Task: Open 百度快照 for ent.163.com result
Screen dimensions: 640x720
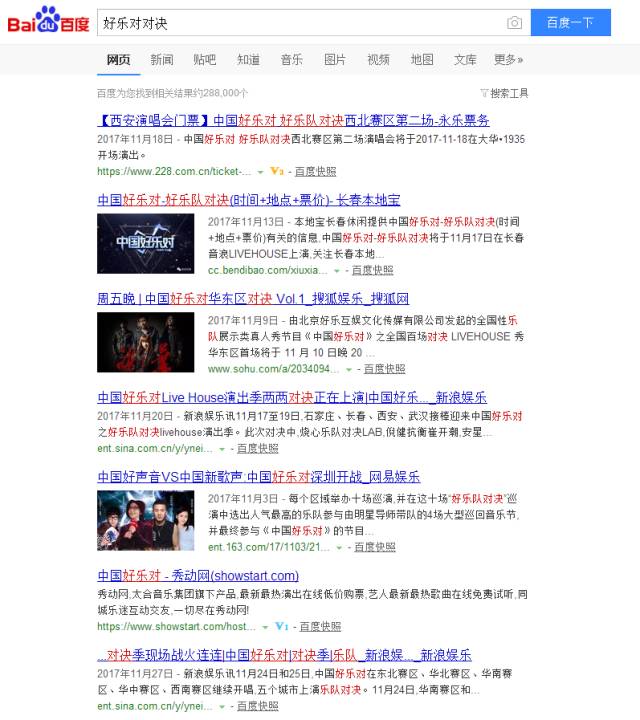Action: pyautogui.click(x=375, y=547)
